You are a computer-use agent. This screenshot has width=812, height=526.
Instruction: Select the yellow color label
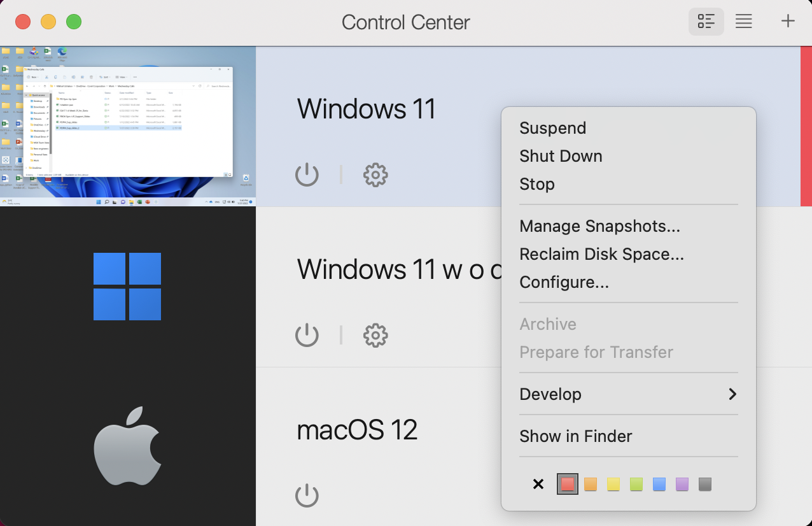613,484
